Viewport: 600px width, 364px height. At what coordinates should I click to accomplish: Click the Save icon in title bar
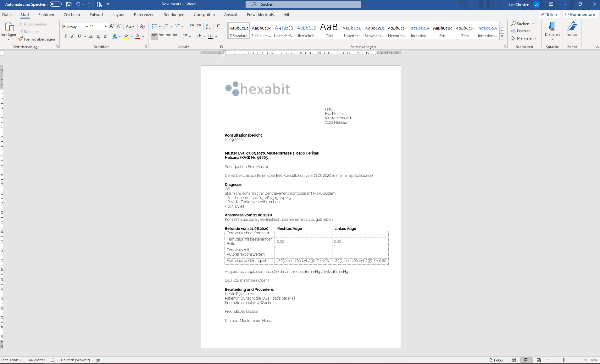tap(69, 4)
